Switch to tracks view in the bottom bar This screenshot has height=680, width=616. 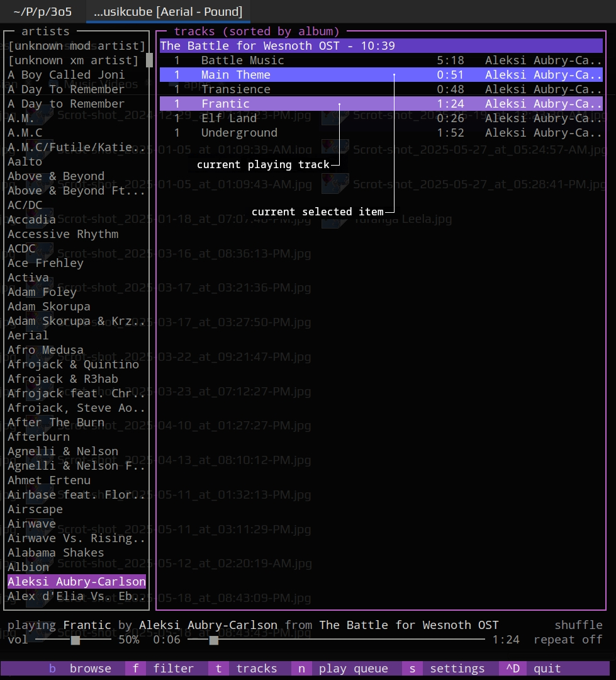(x=246, y=668)
